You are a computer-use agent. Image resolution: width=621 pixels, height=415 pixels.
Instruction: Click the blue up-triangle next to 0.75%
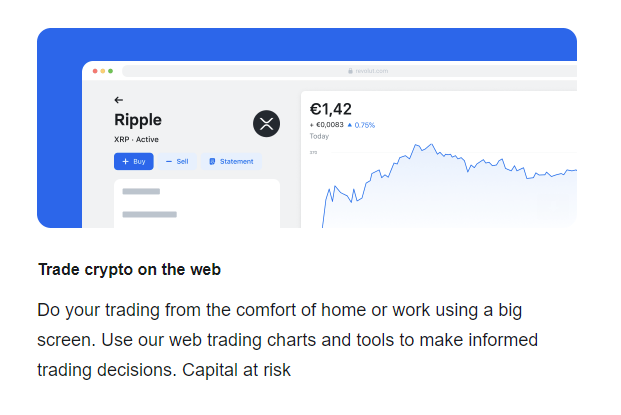350,125
